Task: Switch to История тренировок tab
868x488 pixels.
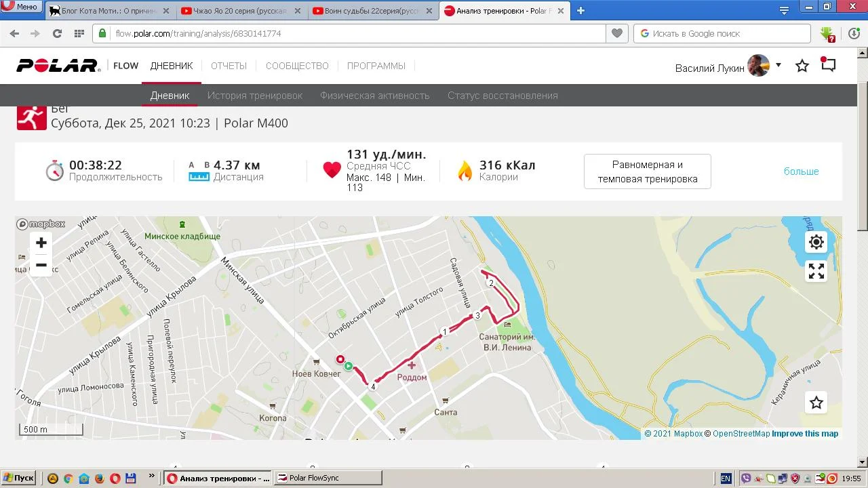Action: [255, 96]
